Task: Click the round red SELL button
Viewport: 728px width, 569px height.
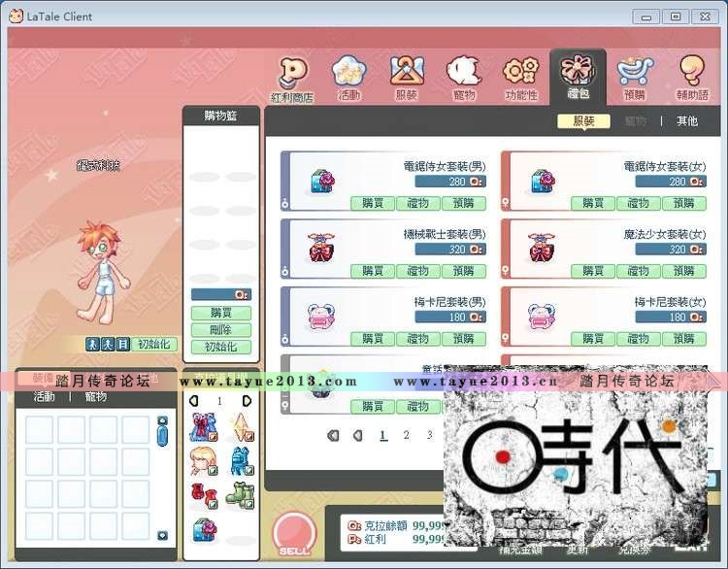Action: tap(294, 534)
